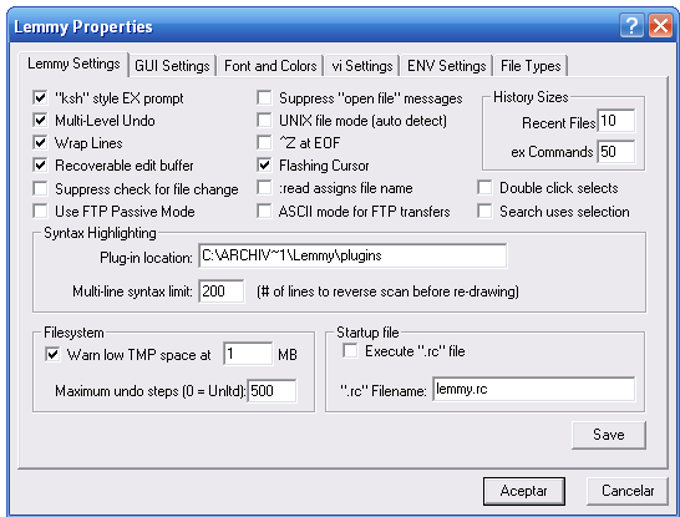Uncheck "ksh" style EX prompt

click(40, 98)
